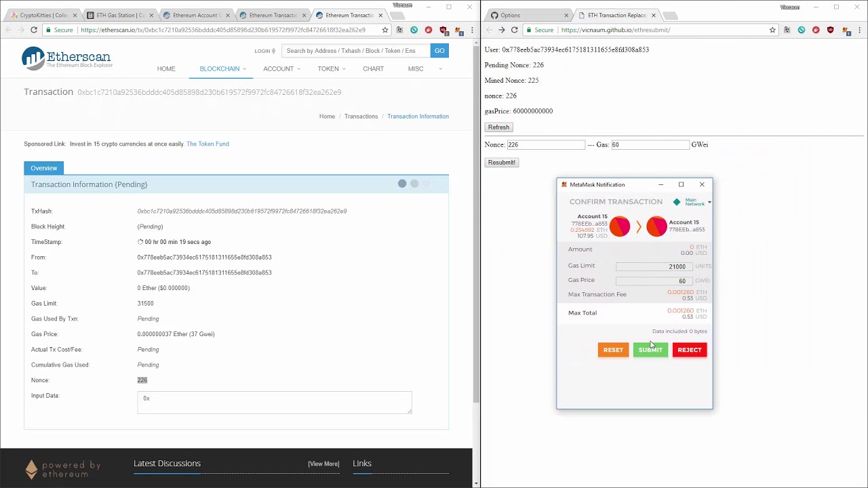
Task: Click sender Account 15 identicon
Action: 620,226
